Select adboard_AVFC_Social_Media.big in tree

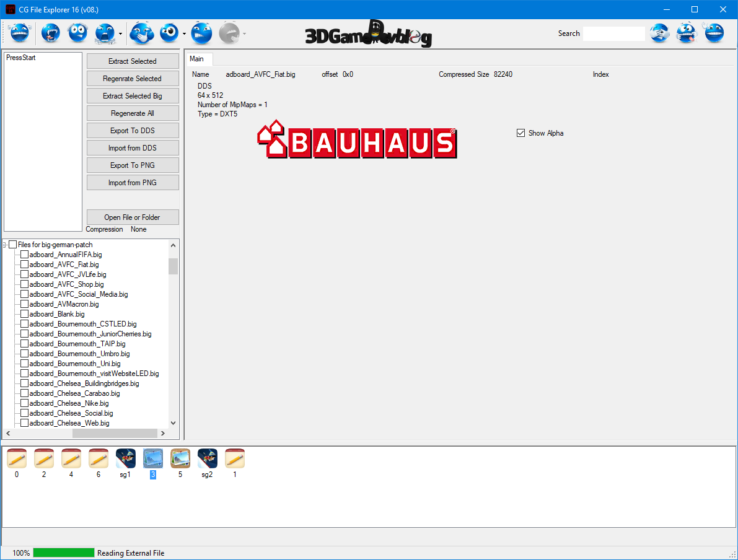[79, 294]
